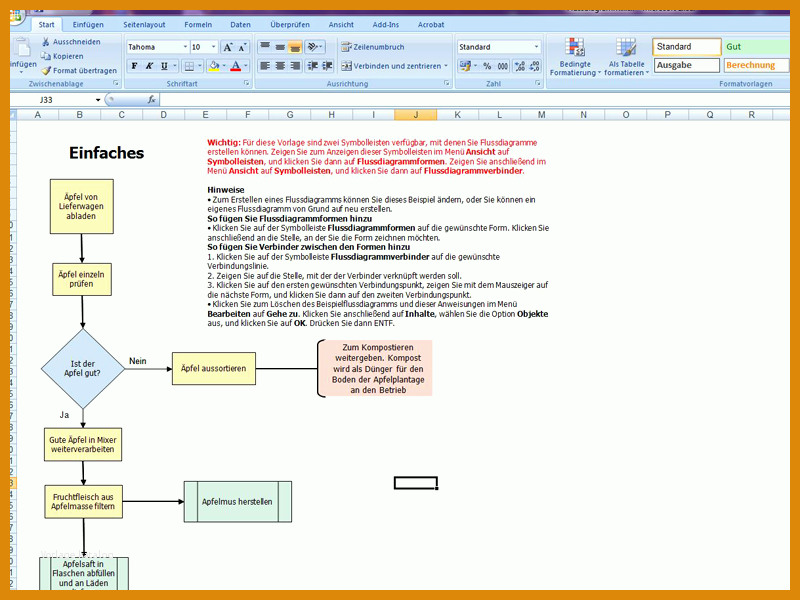Align text to the middle of the cell
The height and width of the screenshot is (600, 800).
[x=280, y=47]
